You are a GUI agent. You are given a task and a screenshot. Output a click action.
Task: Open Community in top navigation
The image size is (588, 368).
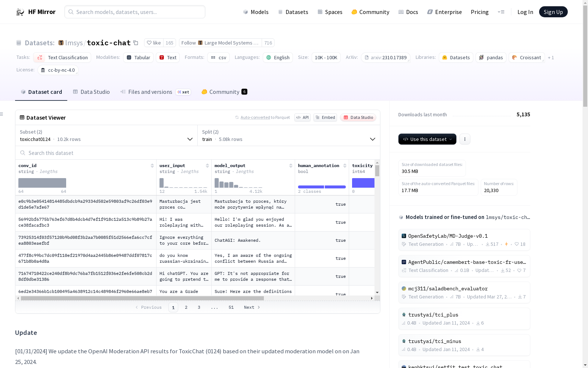370,12
